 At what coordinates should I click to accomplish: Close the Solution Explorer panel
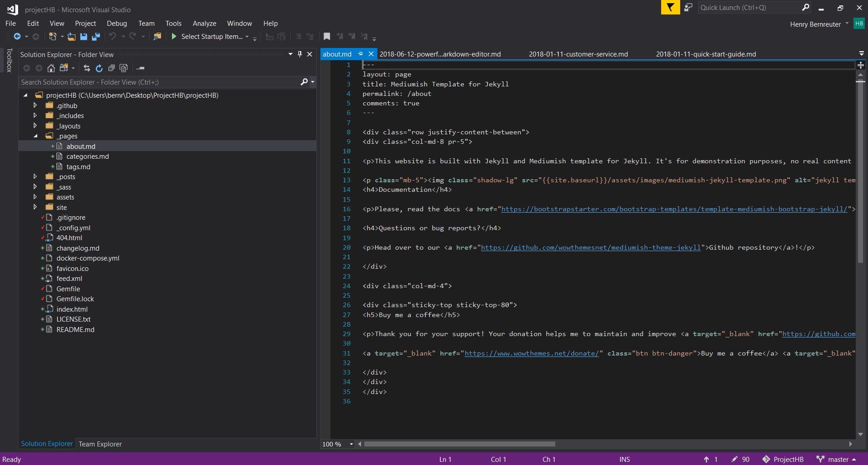pos(310,54)
